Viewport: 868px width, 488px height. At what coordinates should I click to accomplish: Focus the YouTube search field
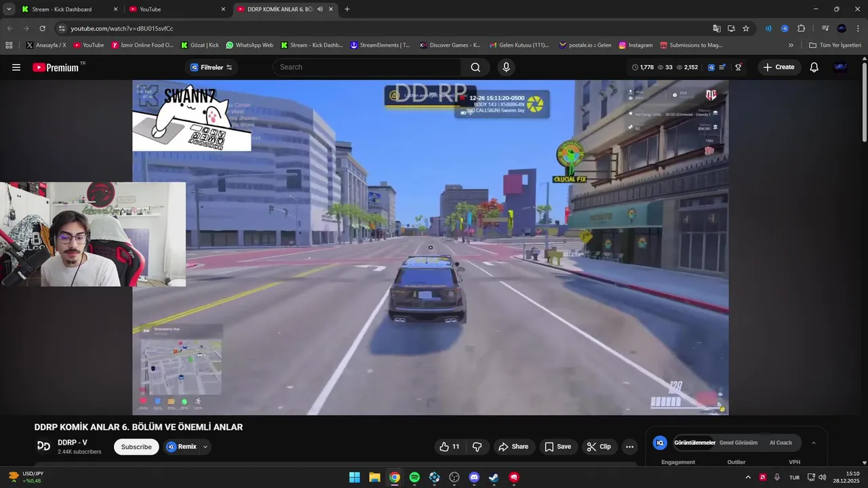[367, 67]
